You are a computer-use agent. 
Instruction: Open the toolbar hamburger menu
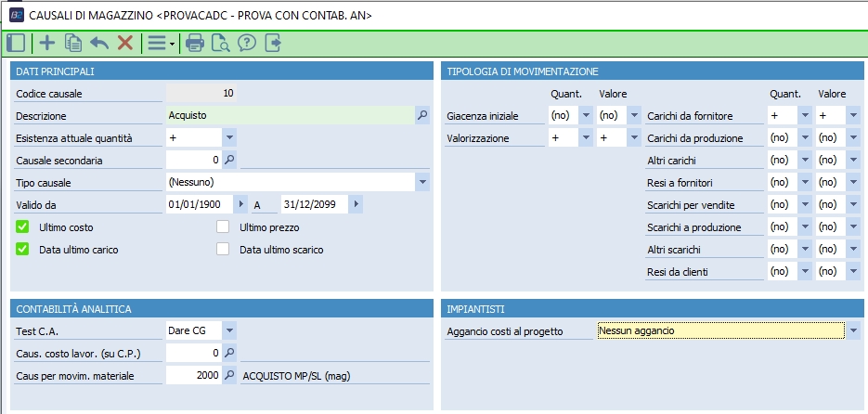tap(159, 43)
